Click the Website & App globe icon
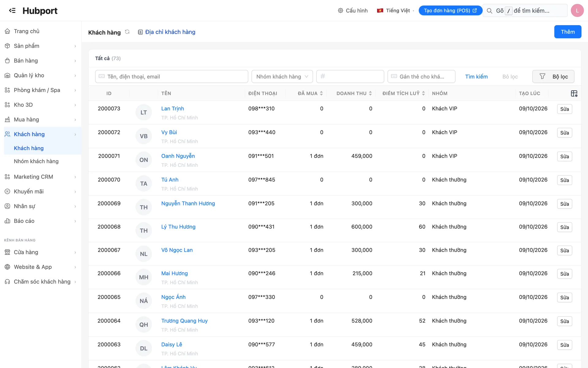This screenshot has width=588, height=368. (7, 267)
